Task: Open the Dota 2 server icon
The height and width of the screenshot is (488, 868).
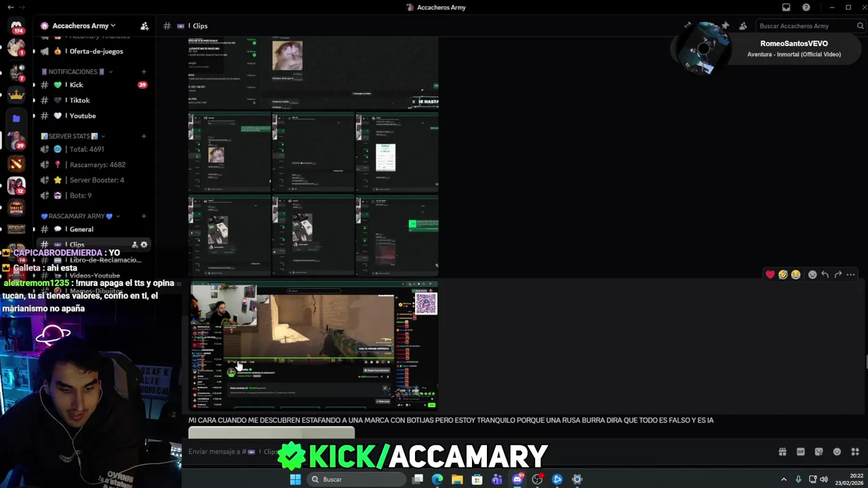Action: 16,163
